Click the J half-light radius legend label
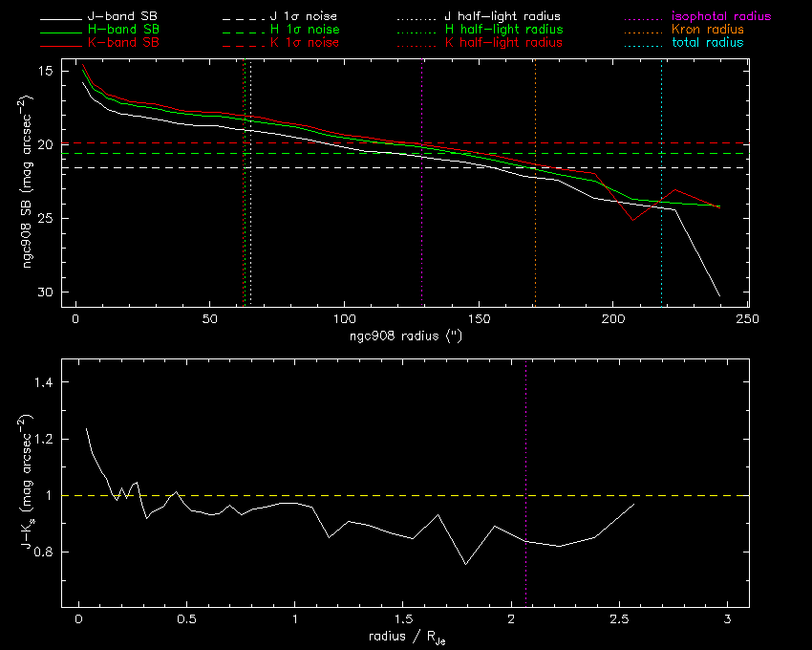812x650 pixels. [x=502, y=17]
